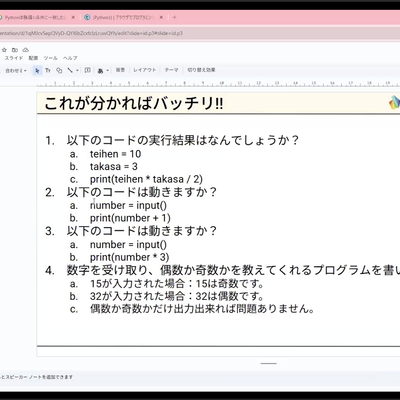Click the line print(number + 1)
This screenshot has height=400, width=400.
pyautogui.click(x=130, y=218)
